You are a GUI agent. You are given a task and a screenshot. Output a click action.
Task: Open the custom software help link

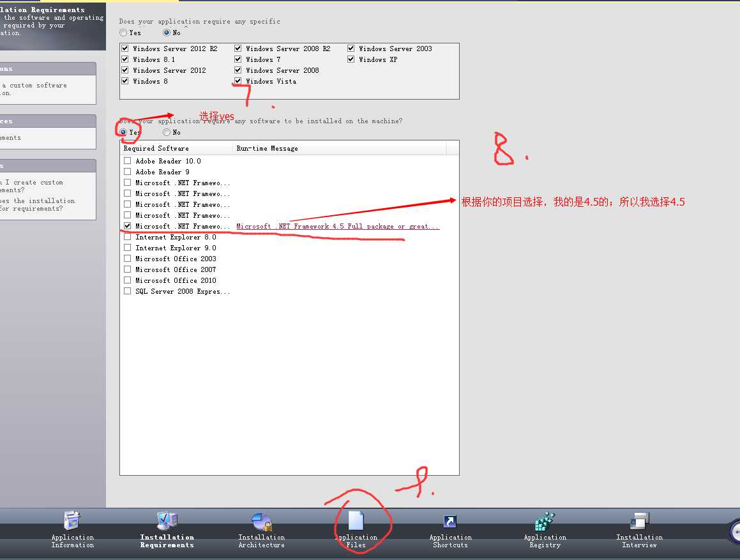(x=33, y=89)
